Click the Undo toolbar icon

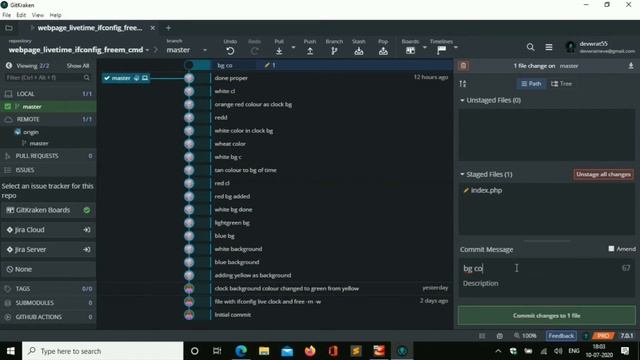230,51
